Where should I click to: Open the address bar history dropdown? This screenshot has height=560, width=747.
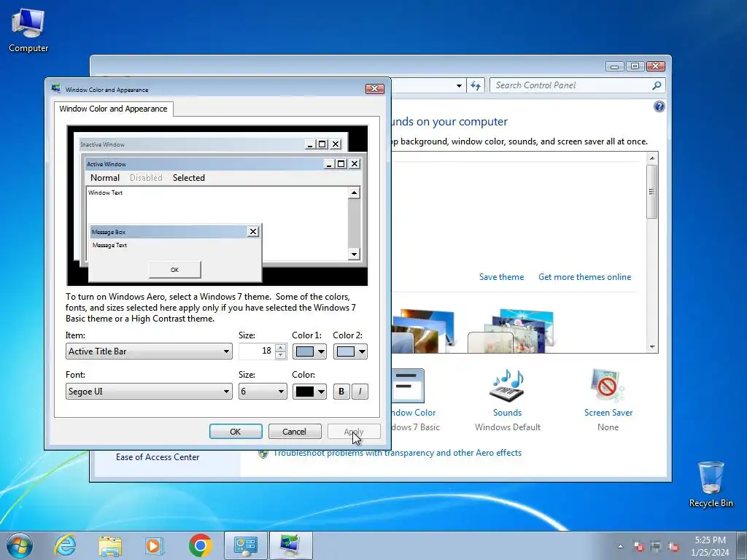pos(459,86)
